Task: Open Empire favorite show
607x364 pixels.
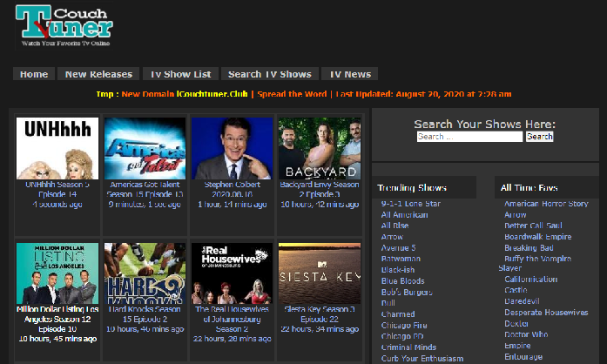Action: click(517, 346)
